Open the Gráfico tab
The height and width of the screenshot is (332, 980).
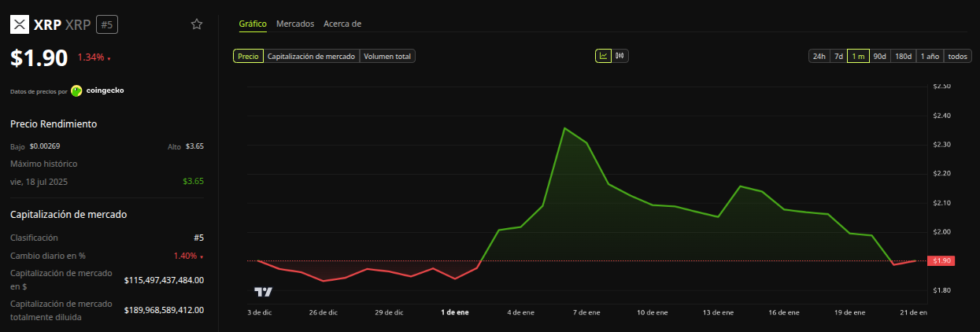[253, 24]
